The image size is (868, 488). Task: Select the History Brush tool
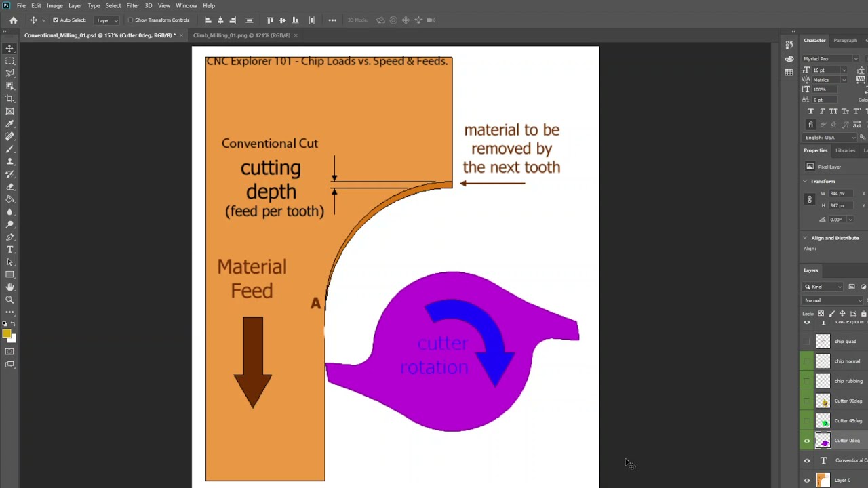tap(9, 174)
